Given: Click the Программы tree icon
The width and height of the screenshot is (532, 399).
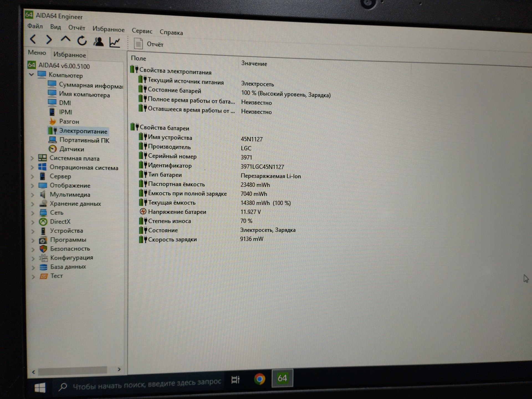Looking at the screenshot, I should pyautogui.click(x=43, y=240).
